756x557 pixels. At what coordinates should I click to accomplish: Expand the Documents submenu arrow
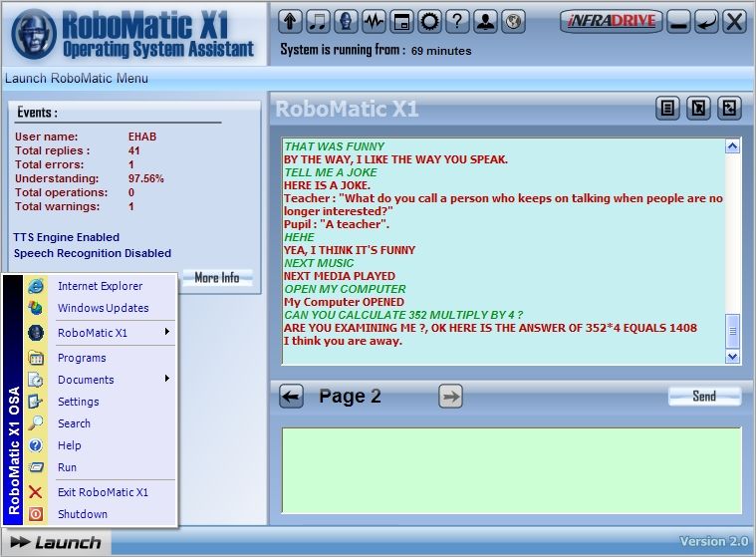click(166, 378)
